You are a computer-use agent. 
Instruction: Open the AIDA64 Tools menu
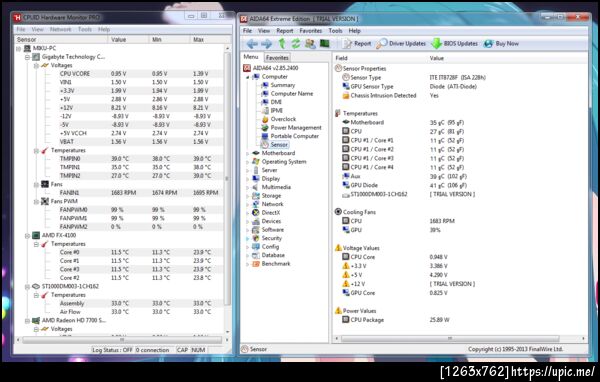pyautogui.click(x=335, y=31)
